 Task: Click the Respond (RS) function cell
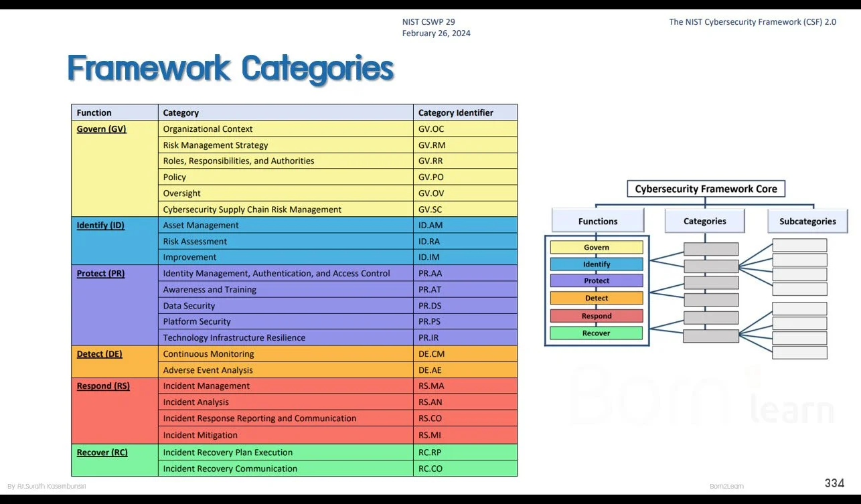(114, 410)
